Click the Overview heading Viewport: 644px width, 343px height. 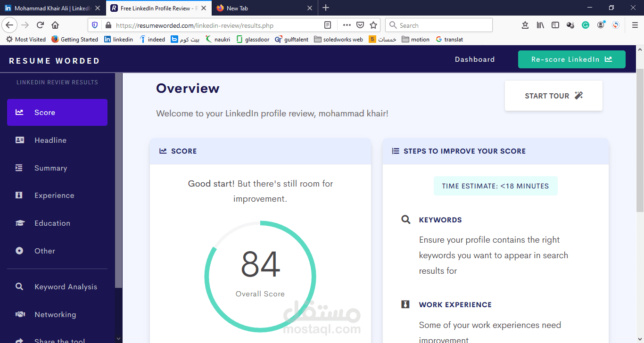coord(188,89)
